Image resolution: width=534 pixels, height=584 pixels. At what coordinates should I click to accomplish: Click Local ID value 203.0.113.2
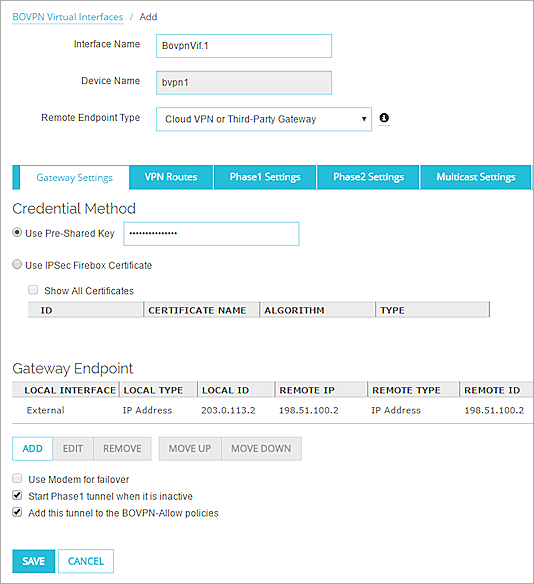228,410
